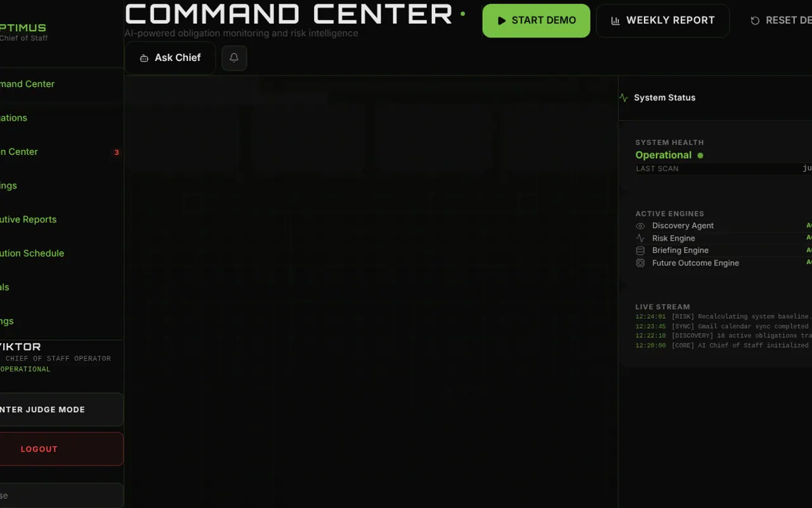The image size is (812, 508).
Task: Click the VIKTOR operator name
Action: [x=20, y=347]
